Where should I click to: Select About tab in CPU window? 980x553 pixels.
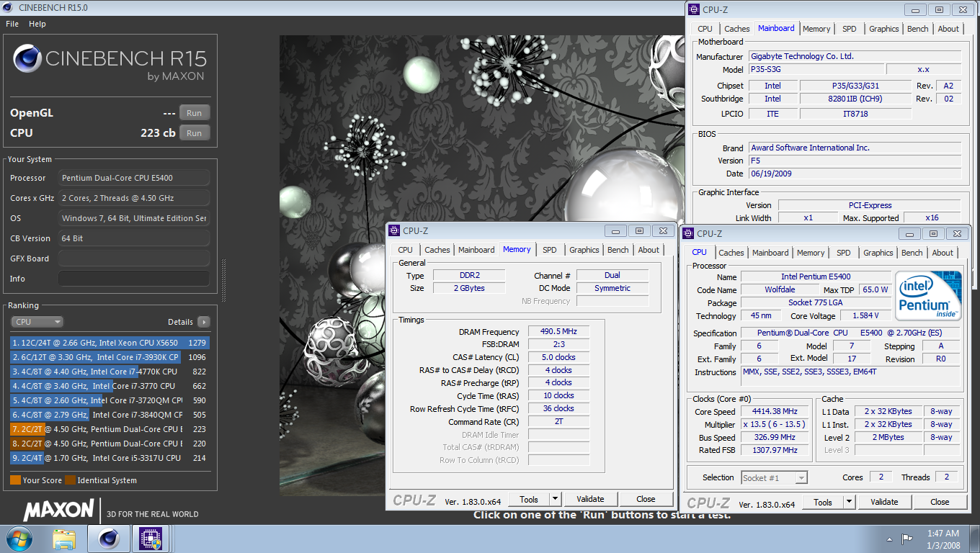click(943, 253)
